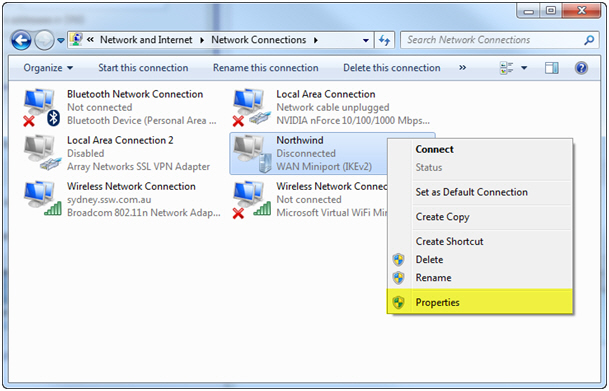Click the Change your view icon
This screenshot has height=391, width=609.
coord(506,68)
